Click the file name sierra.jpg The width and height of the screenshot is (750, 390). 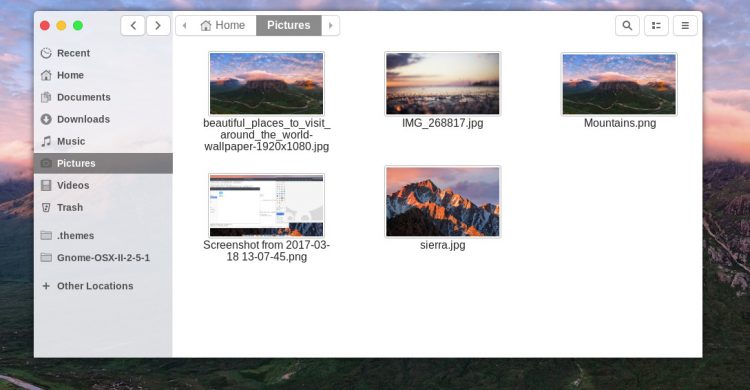(442, 245)
